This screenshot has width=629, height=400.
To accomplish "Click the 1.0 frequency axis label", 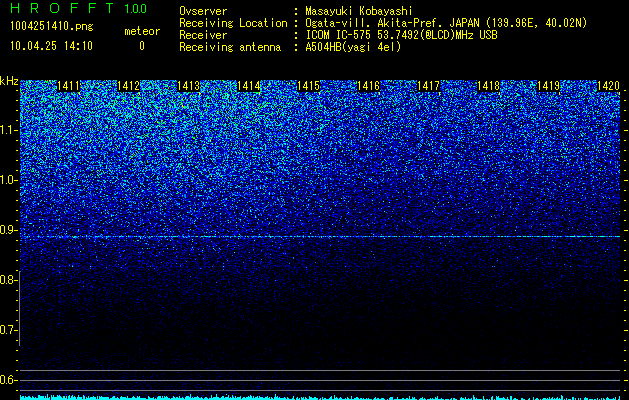I will [x=8, y=181].
